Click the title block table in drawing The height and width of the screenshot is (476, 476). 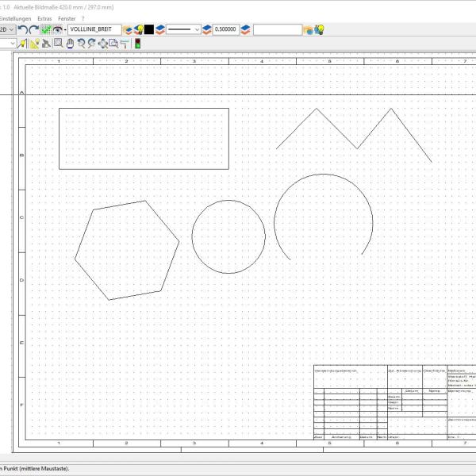(394, 402)
